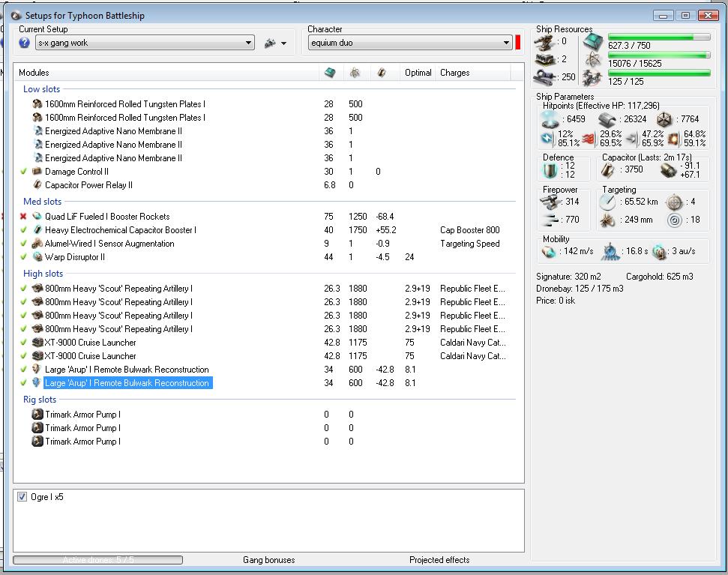Image resolution: width=728 pixels, height=575 pixels.
Task: Sort by the Modules column header
Action: [x=34, y=73]
